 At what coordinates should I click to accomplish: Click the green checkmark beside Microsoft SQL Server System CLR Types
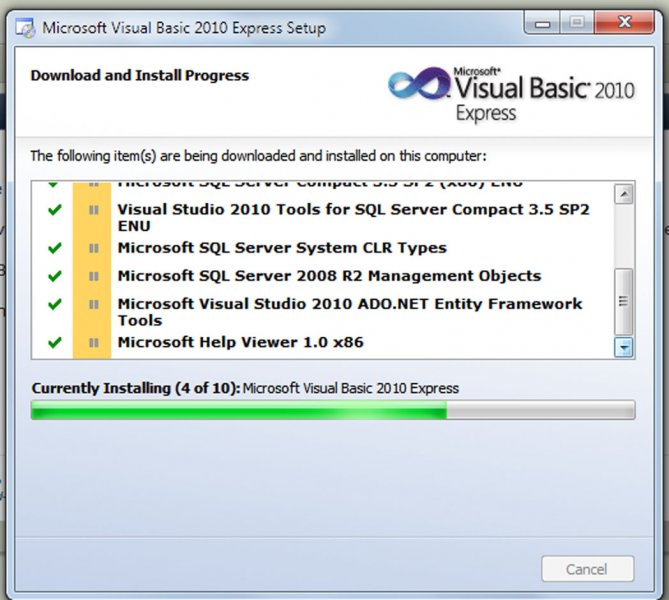click(55, 248)
